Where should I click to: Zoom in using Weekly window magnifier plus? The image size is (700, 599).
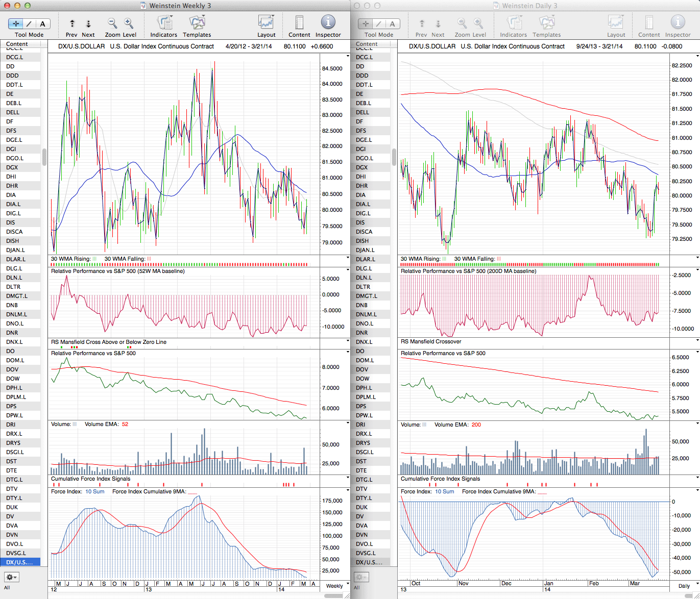click(129, 23)
